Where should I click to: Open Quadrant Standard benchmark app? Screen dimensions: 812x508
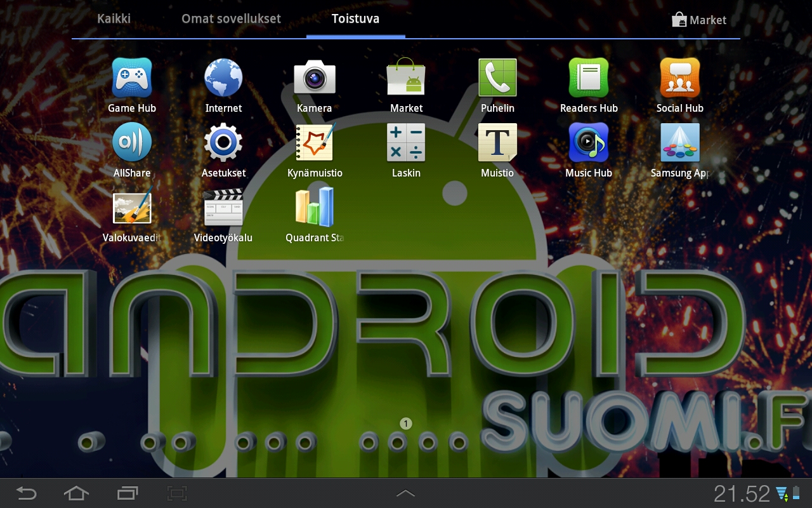click(x=315, y=208)
